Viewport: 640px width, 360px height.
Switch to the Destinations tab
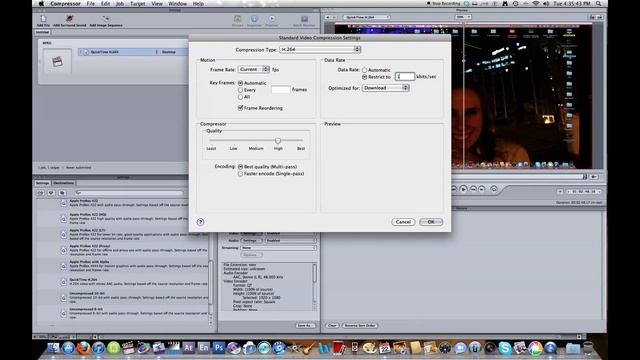coord(64,183)
